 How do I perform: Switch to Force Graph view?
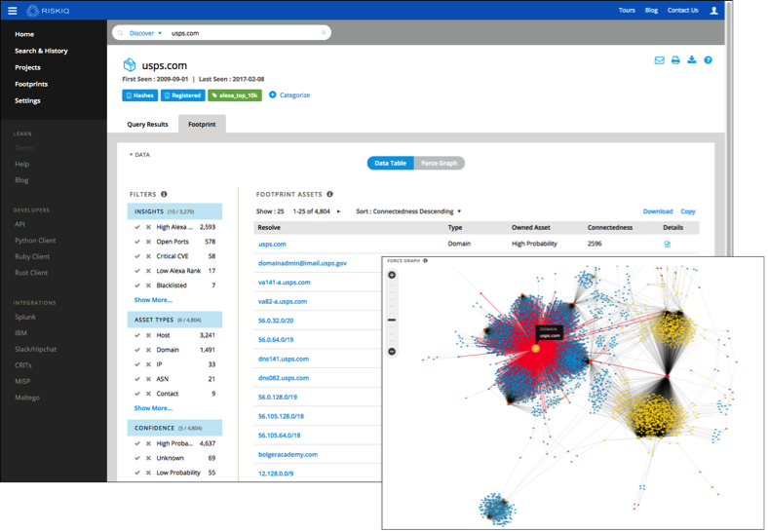point(440,163)
